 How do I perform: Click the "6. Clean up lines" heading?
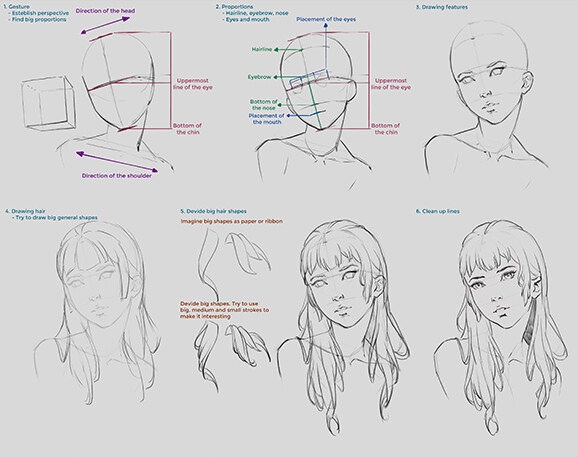(438, 211)
